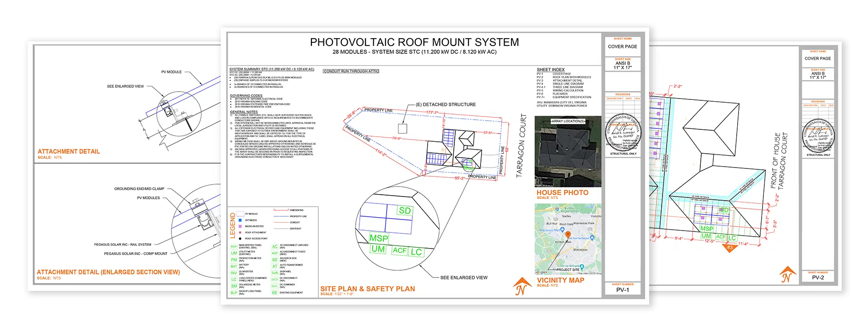This screenshot has width=868, height=330.
Task: Click the Governing Codes heading
Action: coord(246,96)
